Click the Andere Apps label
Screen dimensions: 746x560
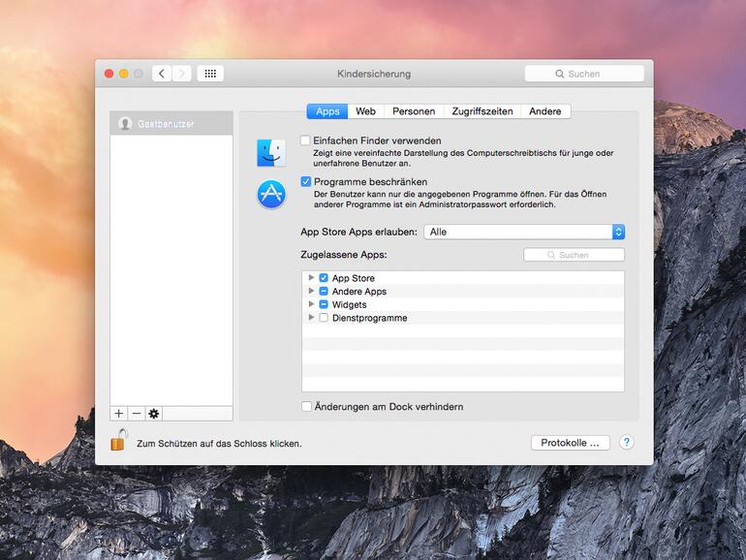pos(359,292)
